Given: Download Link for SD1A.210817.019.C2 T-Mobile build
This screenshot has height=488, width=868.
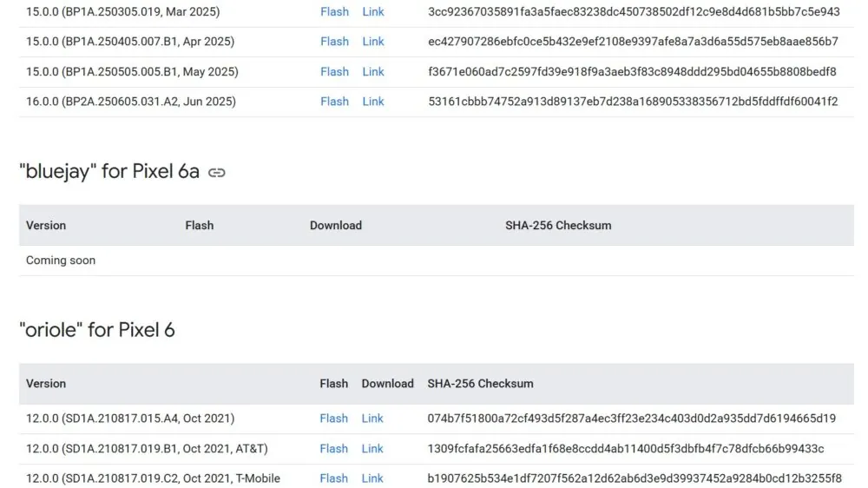Looking at the screenshot, I should coord(372,478).
